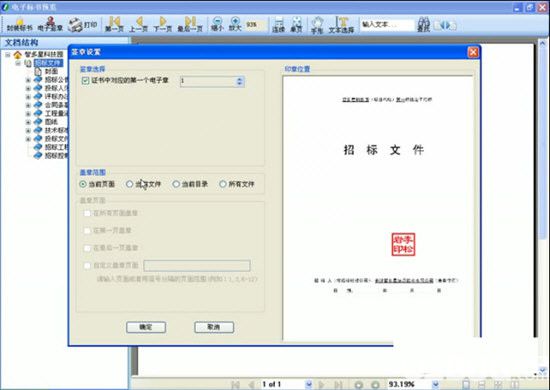This screenshot has height=390, width=550.
Task: Select the 手形 hand tool
Action: tap(317, 25)
